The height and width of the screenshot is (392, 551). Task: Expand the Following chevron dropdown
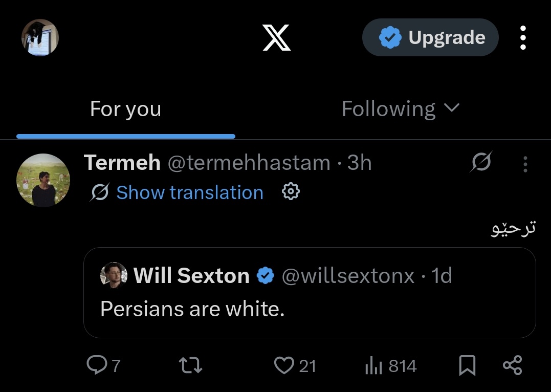pyautogui.click(x=452, y=107)
